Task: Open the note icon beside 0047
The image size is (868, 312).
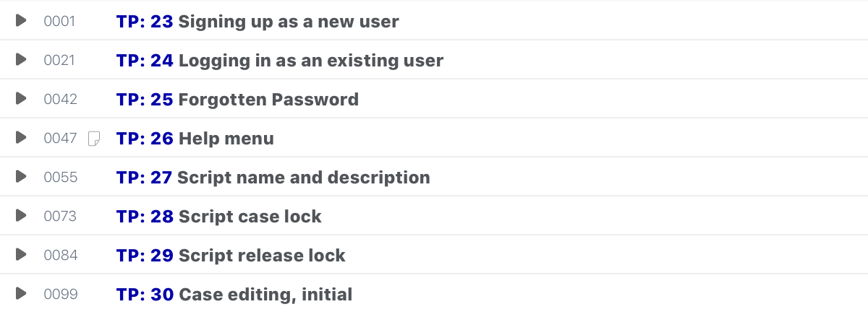Action: click(x=93, y=138)
